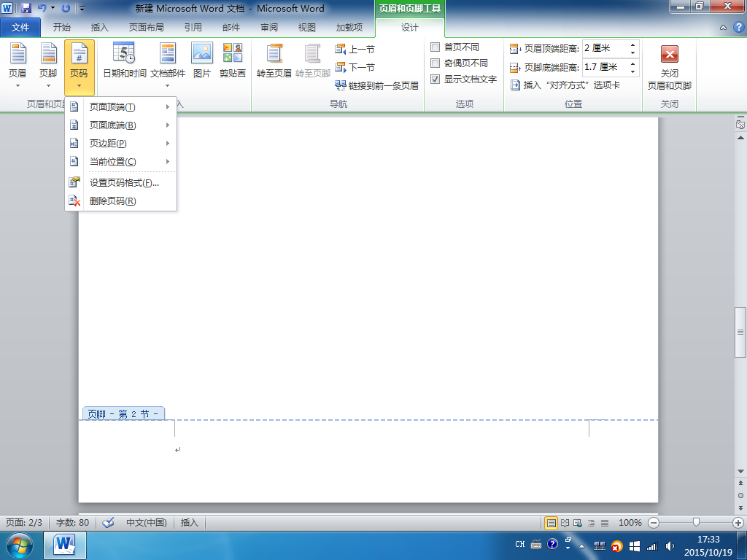Screen dimensions: 747x560
Task: Save document via quick access toolbar
Action: tap(26, 8)
